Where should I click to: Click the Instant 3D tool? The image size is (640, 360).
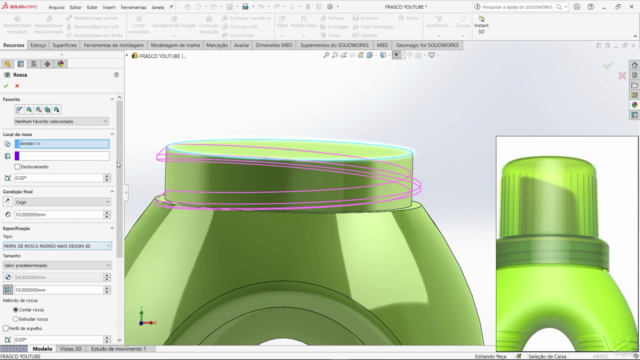[x=481, y=25]
